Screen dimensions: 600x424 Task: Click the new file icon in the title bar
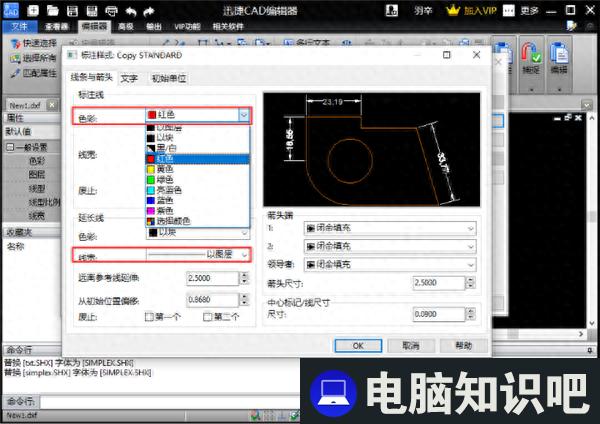coord(33,10)
